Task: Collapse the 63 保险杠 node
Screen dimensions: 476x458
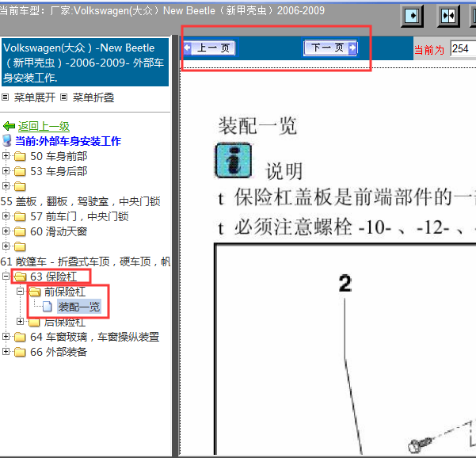Action: (x=6, y=276)
